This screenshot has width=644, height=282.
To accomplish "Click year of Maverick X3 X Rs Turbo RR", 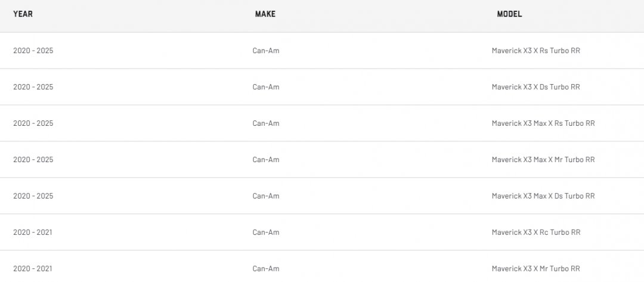I will click(33, 51).
